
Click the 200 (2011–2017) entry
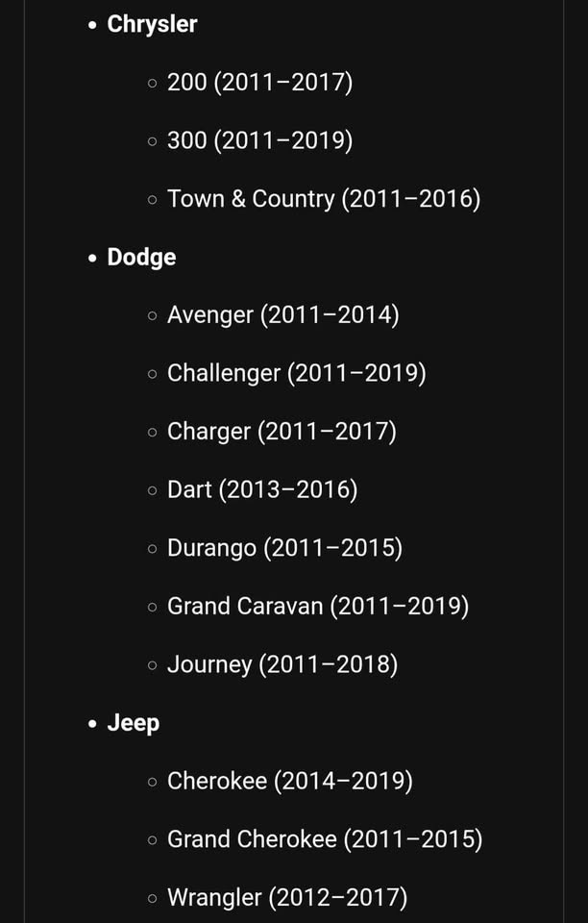[260, 83]
